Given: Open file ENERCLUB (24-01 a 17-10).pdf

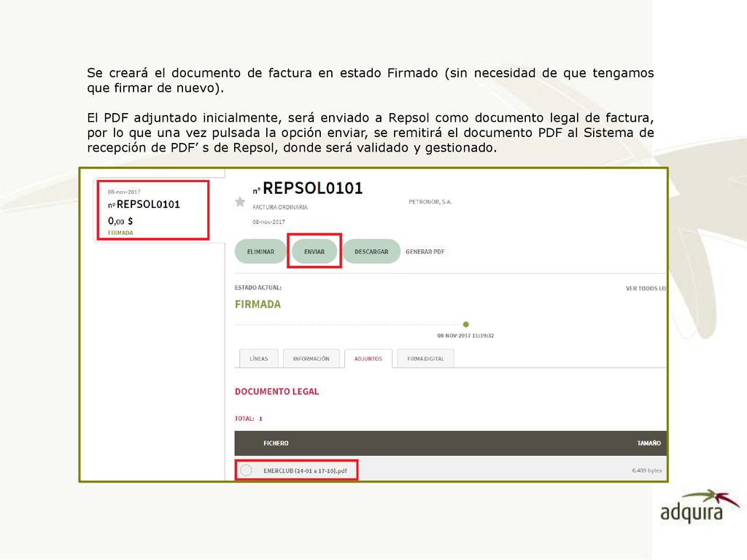Looking at the screenshot, I should click(x=305, y=470).
